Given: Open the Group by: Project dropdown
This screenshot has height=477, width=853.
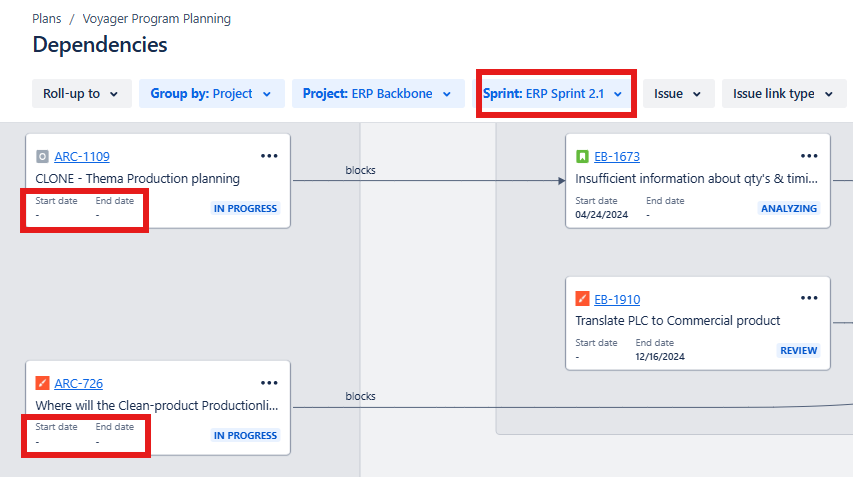Looking at the screenshot, I should [x=210, y=94].
